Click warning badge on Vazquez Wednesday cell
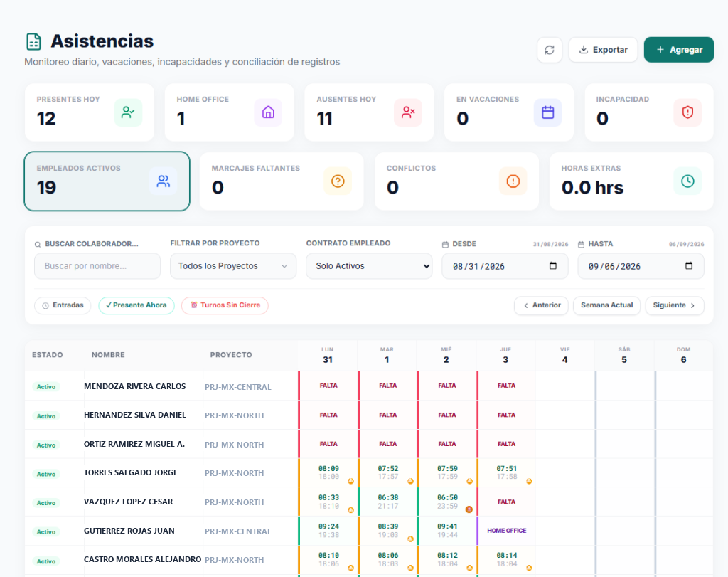This screenshot has height=577, width=728. point(469,509)
